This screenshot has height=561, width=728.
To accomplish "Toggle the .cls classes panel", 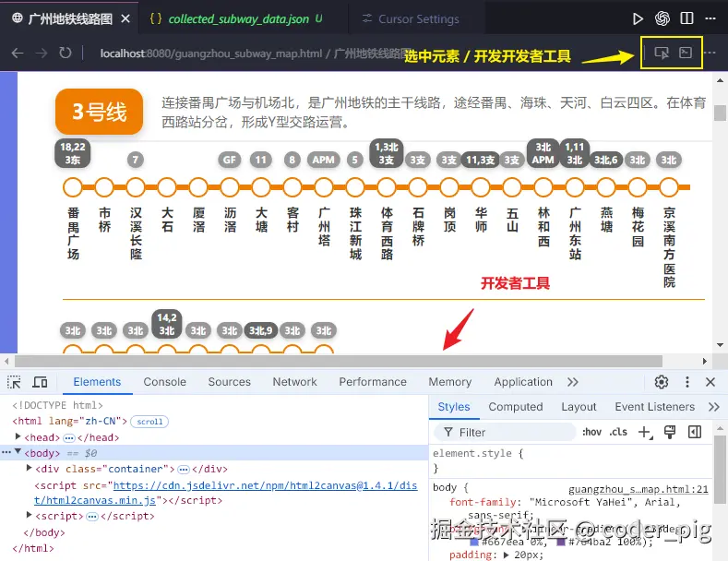I will click(618, 433).
